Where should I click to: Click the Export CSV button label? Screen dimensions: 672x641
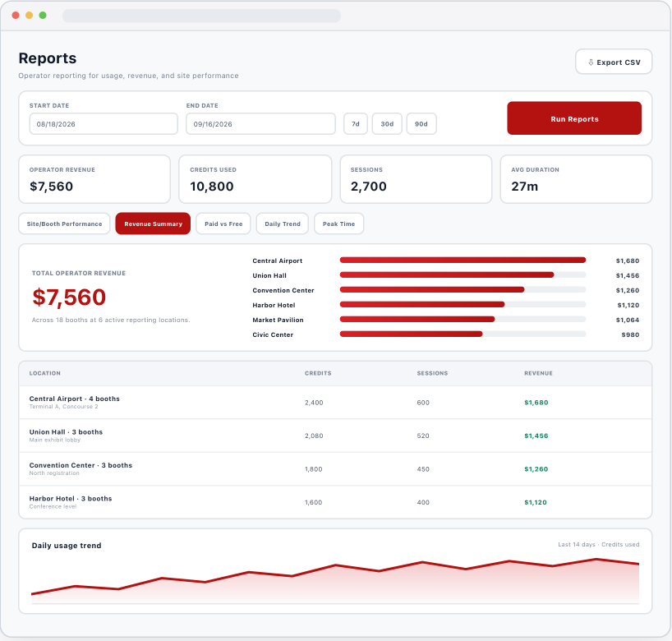point(619,62)
